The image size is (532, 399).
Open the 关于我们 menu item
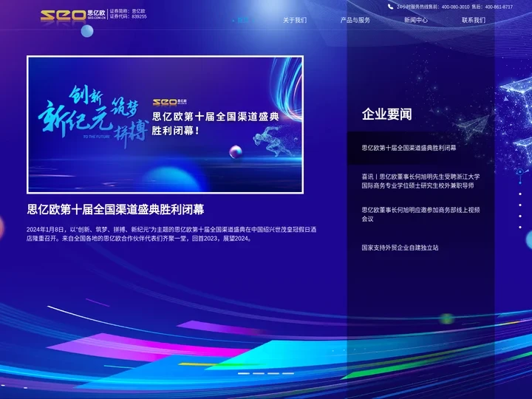[295, 21]
